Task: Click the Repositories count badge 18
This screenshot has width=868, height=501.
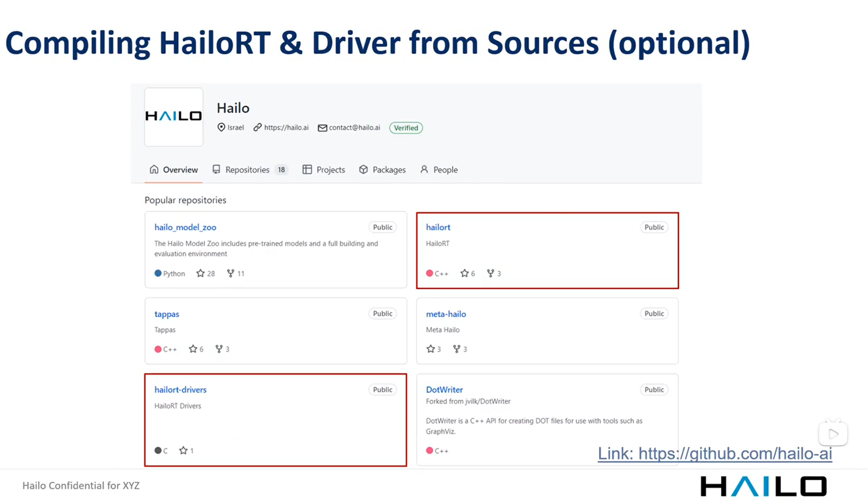Action: coord(281,170)
